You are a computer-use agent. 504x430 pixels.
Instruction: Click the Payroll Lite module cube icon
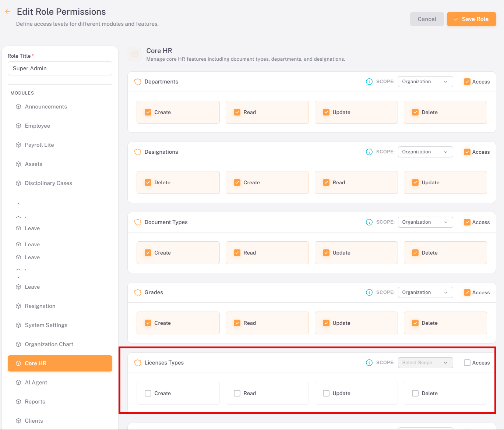[18, 145]
